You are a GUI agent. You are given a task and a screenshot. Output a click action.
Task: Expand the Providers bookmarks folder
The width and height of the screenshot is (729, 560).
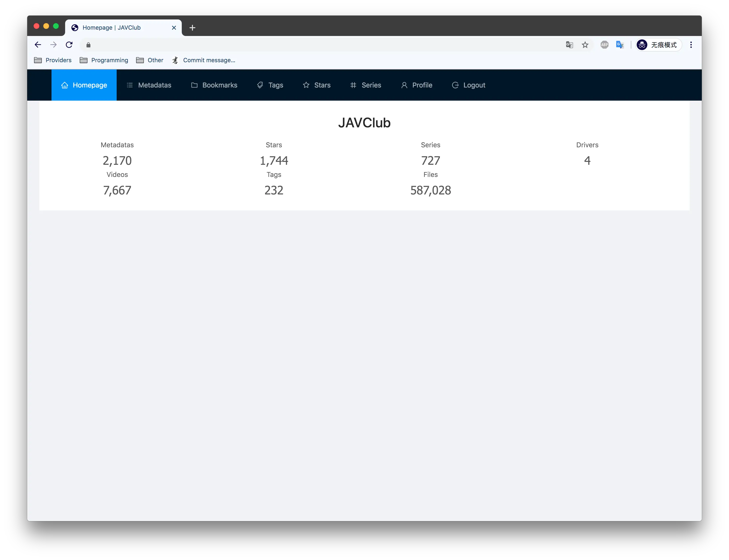tap(53, 60)
